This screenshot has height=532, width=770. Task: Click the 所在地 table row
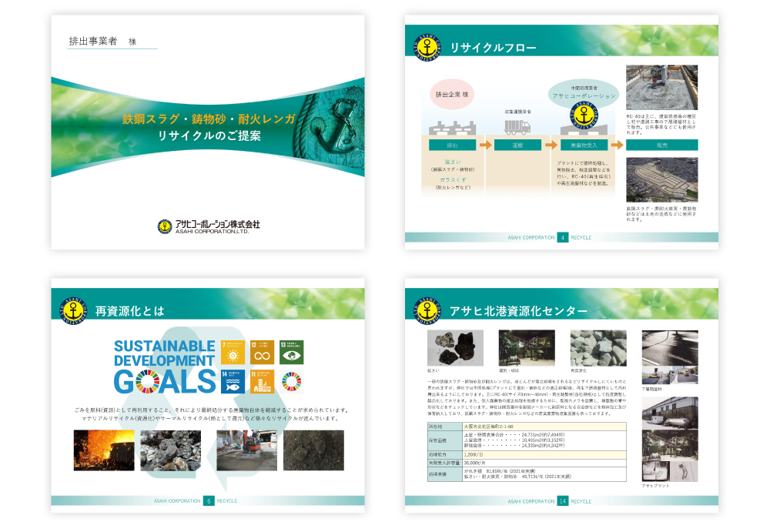click(527, 426)
